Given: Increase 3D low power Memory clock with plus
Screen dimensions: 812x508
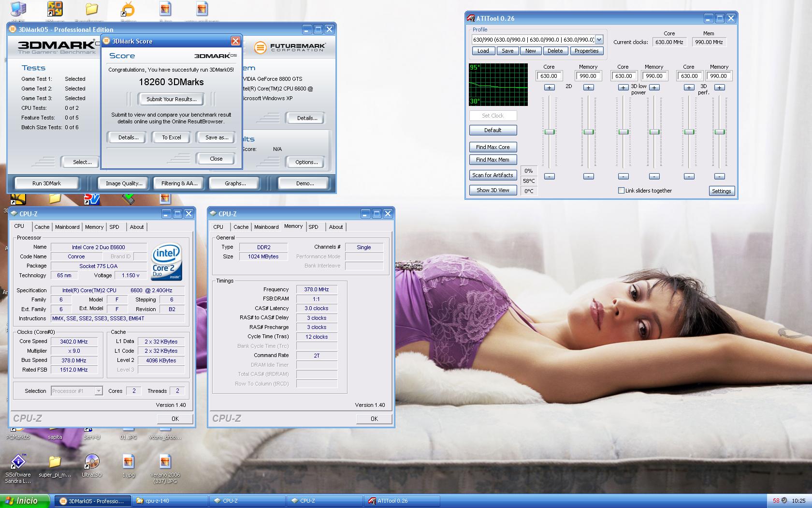Looking at the screenshot, I should [654, 88].
